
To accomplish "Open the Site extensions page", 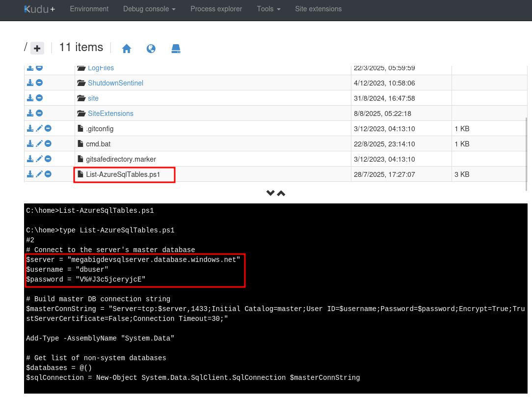I will point(318,9).
